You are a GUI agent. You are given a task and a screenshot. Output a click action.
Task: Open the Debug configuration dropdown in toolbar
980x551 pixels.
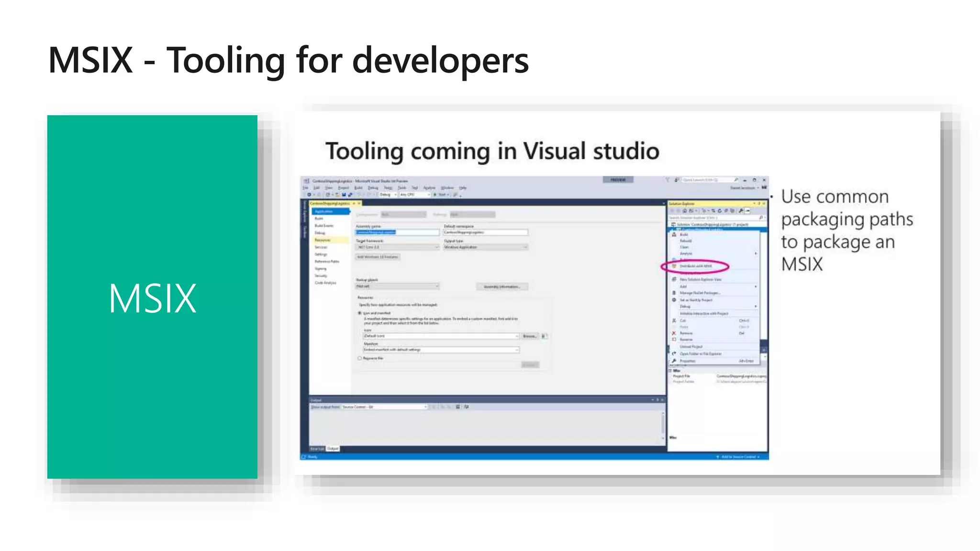388,195
